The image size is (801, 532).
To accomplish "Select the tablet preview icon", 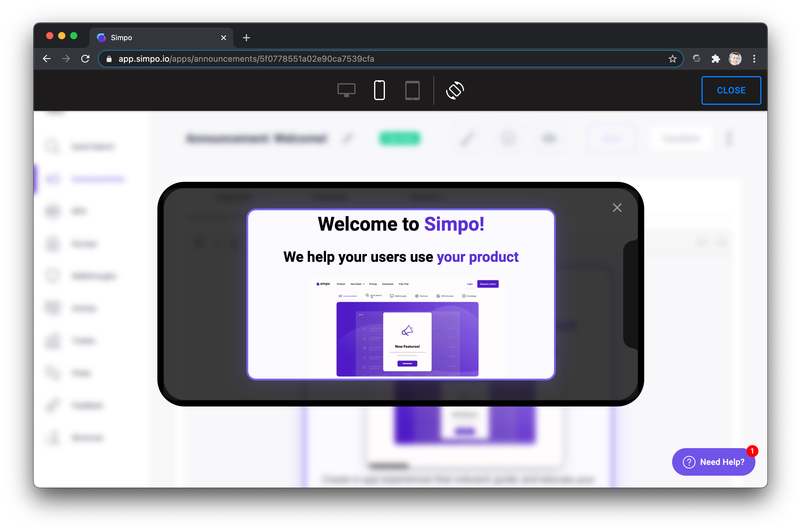I will point(412,90).
